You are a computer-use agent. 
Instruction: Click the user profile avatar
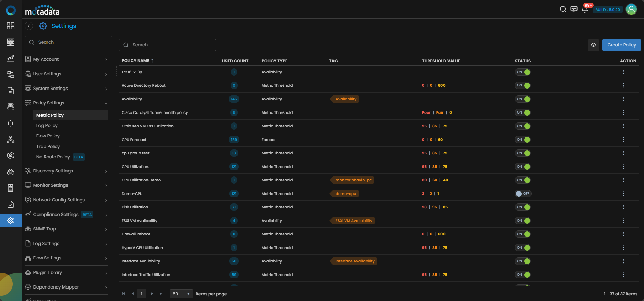[631, 9]
